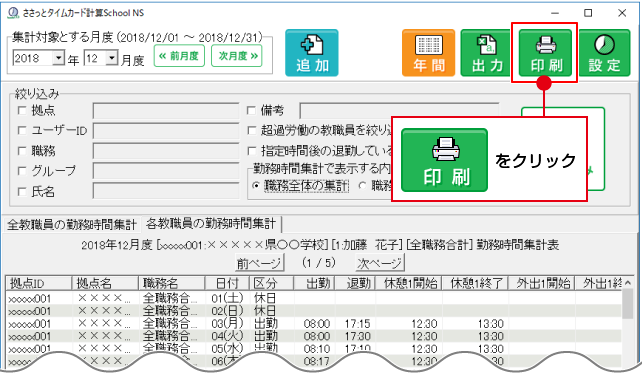Switch to 各教職員の勤務時間集計 tab
Viewport: 642px width, 377px height.
(211, 224)
